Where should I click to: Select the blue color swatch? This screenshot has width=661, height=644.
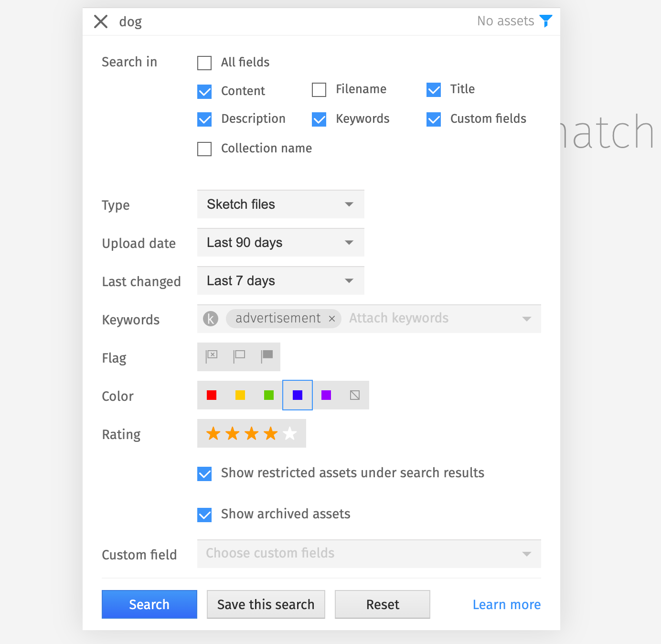tap(298, 395)
